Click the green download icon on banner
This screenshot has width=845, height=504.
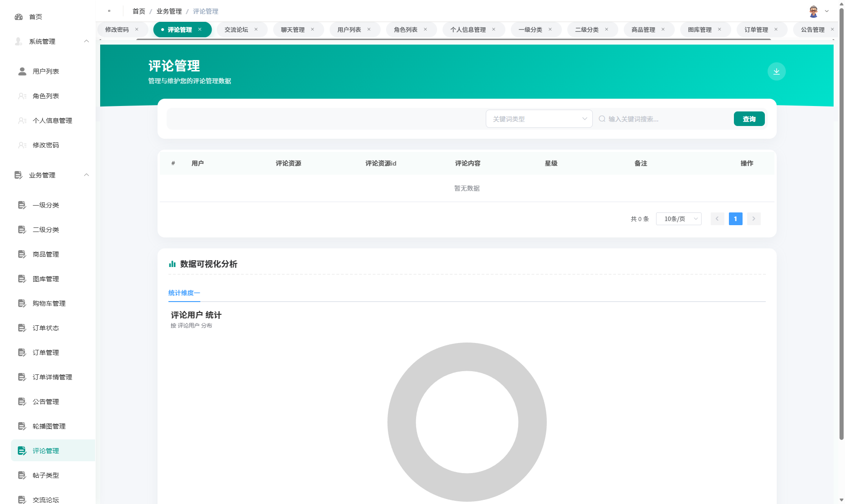coord(777,71)
